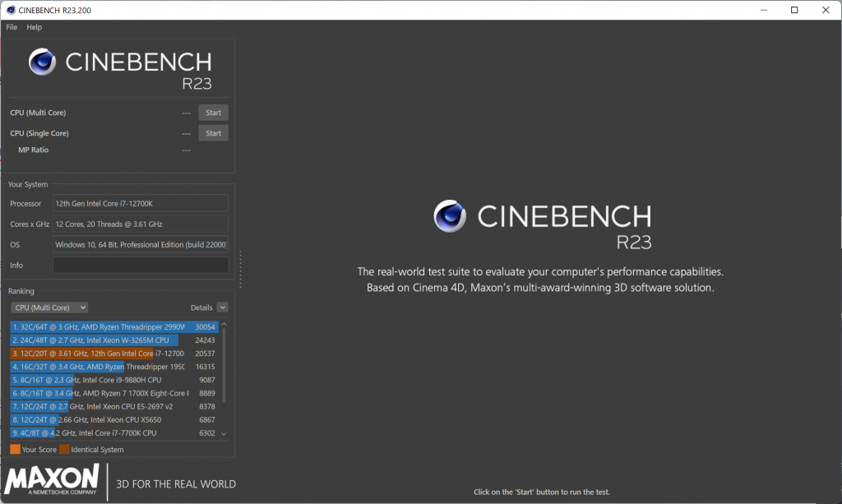This screenshot has height=504, width=842.
Task: Close the Cinebench window
Action: pos(826,10)
